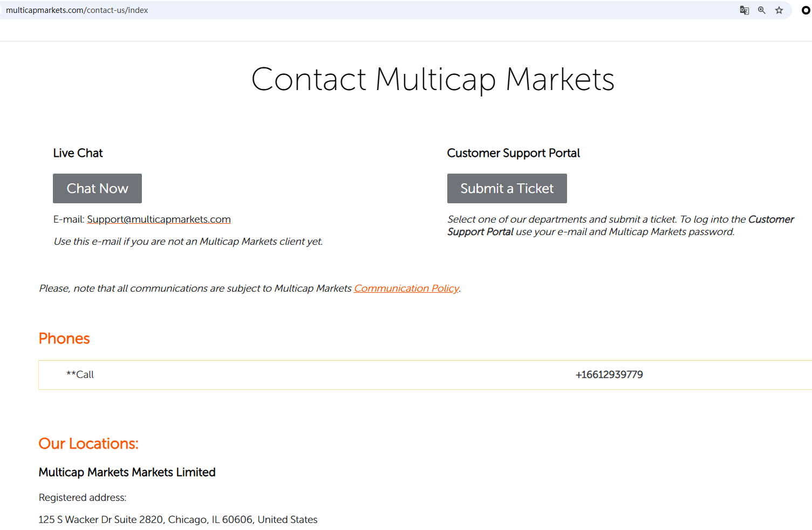
Task: Start a live chat with Chat Now
Action: click(x=97, y=188)
